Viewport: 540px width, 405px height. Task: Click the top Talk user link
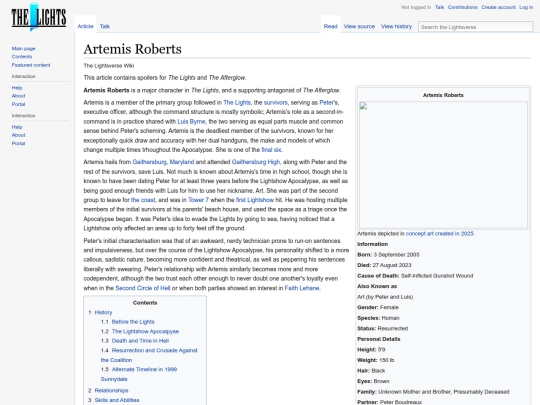click(439, 7)
